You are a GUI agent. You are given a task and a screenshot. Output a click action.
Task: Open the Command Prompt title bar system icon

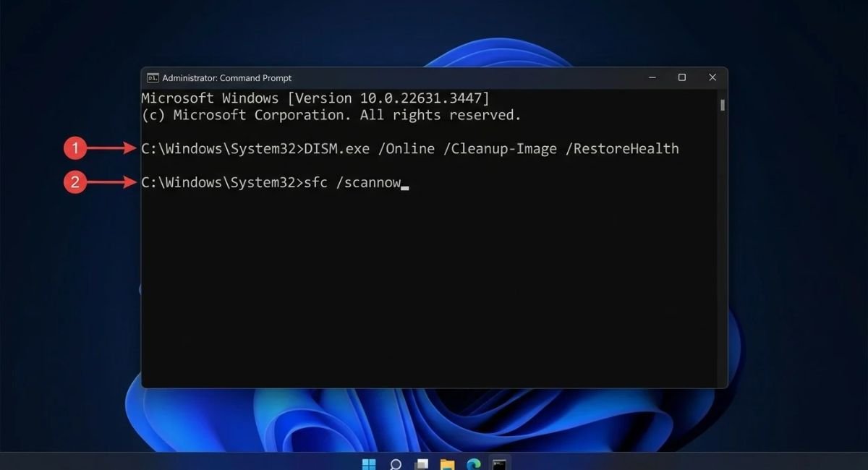153,77
